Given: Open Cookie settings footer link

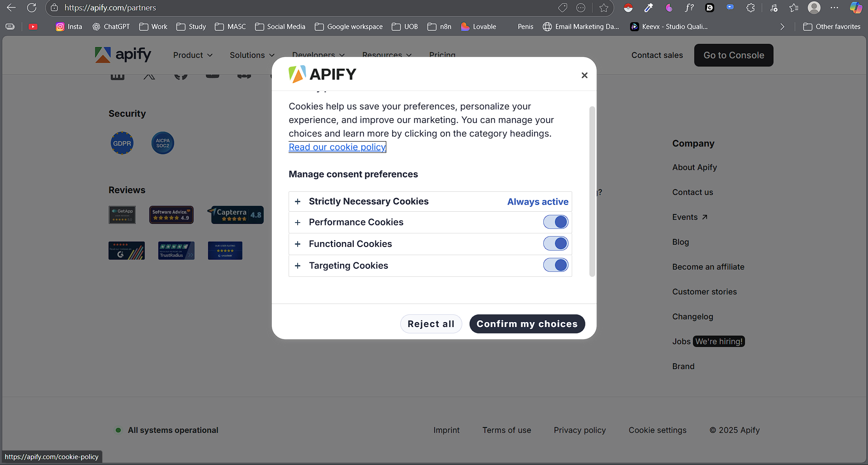Looking at the screenshot, I should 657,430.
